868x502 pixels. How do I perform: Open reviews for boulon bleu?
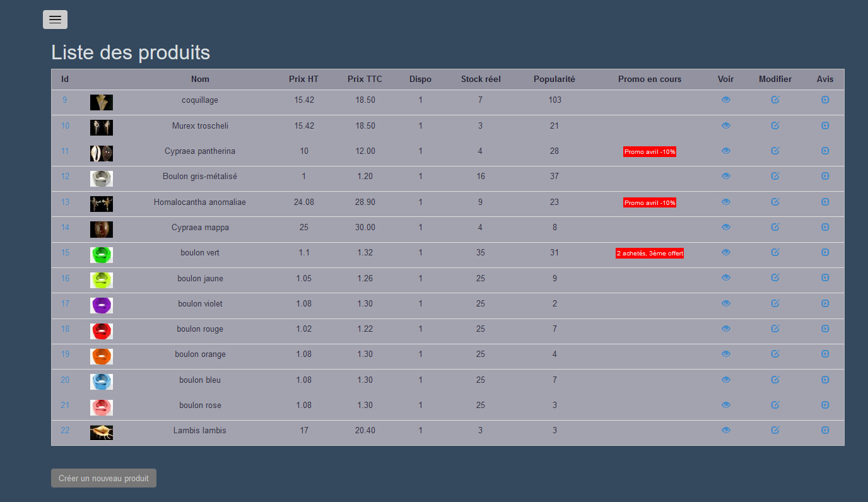[x=825, y=380]
